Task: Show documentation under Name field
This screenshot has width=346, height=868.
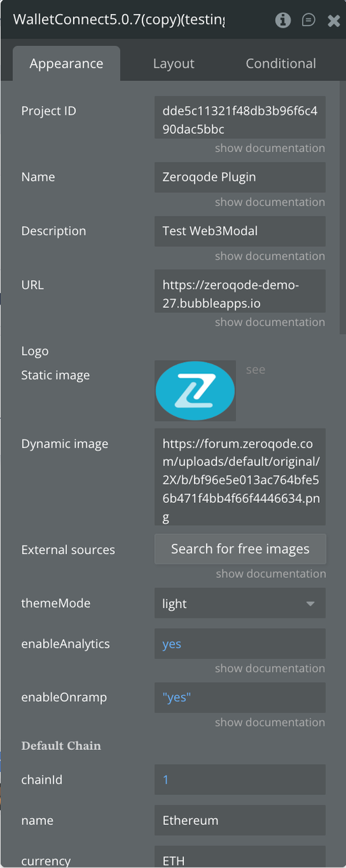Action: (x=270, y=202)
